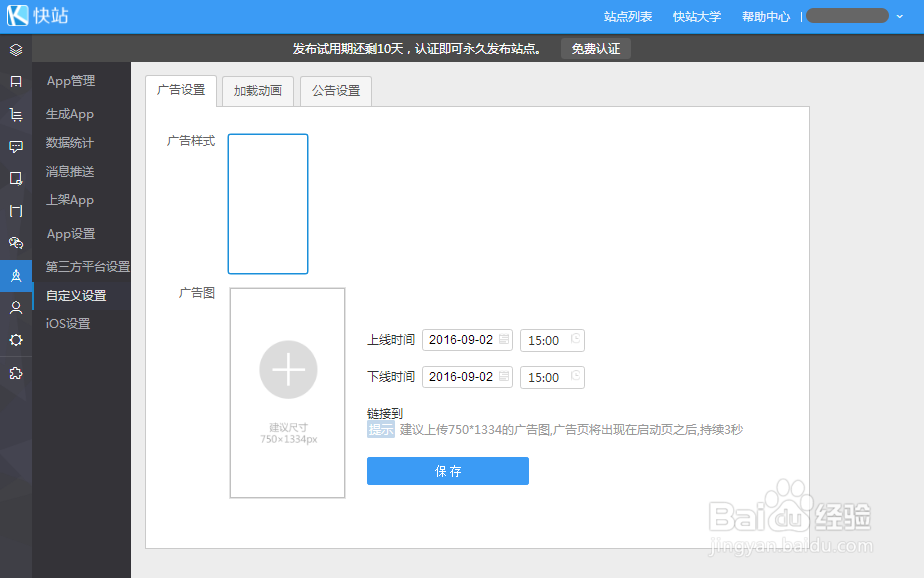Click the 提示 tip badge
The image size is (924, 578).
click(x=381, y=430)
